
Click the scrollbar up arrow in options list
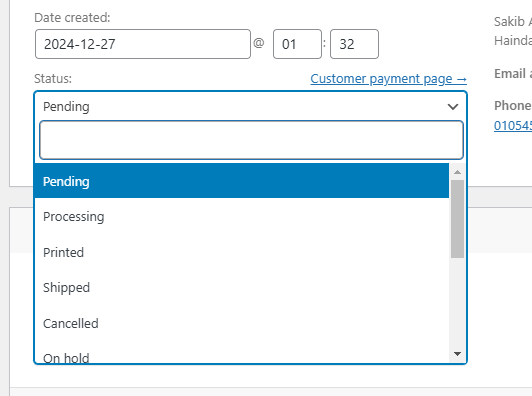pyautogui.click(x=457, y=172)
